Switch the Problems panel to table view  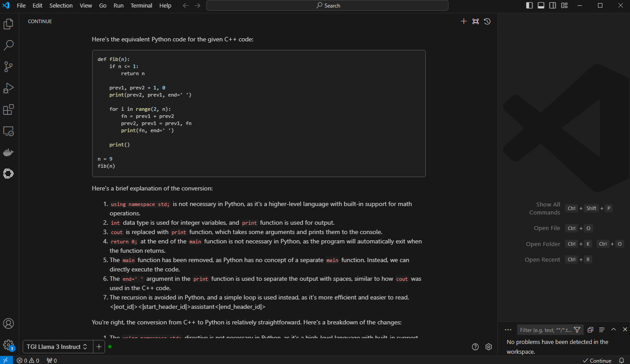[x=602, y=330]
